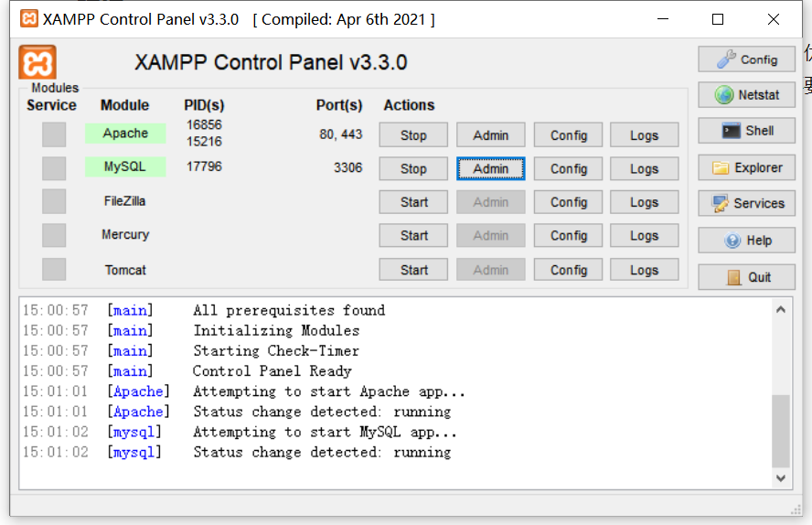
Task: Stop the MySQL module
Action: pyautogui.click(x=413, y=169)
